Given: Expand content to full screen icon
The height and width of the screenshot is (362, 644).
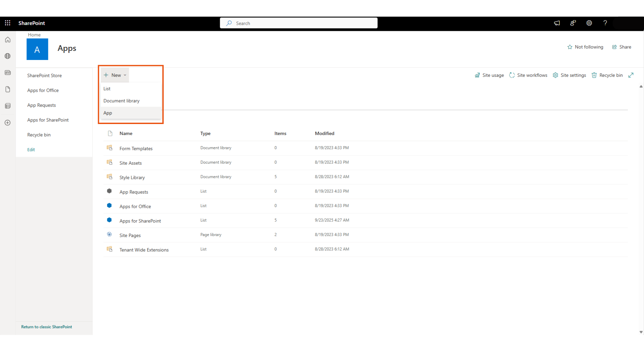Looking at the screenshot, I should pyautogui.click(x=631, y=75).
